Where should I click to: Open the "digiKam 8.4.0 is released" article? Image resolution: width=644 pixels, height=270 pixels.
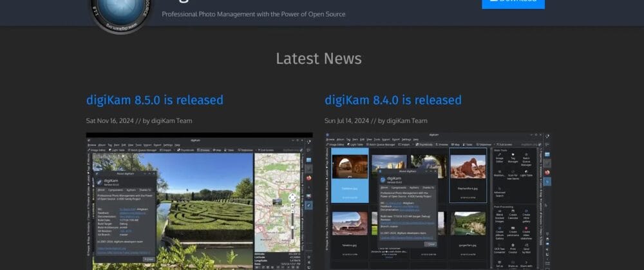pyautogui.click(x=393, y=100)
